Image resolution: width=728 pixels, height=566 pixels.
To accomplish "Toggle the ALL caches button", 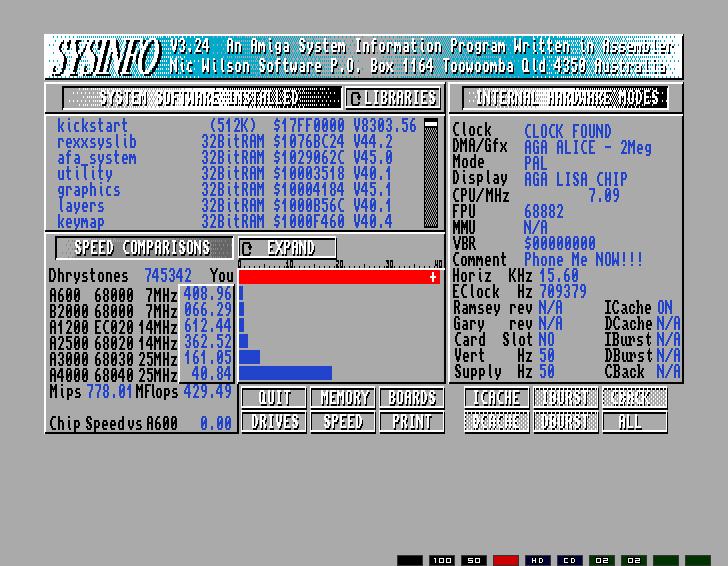I will 635,422.
